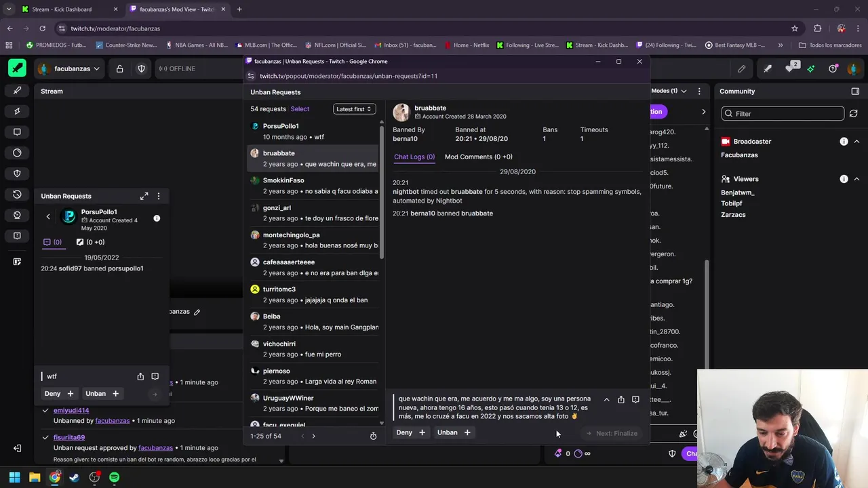Deny the bruabbate unban request
Image resolution: width=868 pixels, height=488 pixels.
coord(411,432)
